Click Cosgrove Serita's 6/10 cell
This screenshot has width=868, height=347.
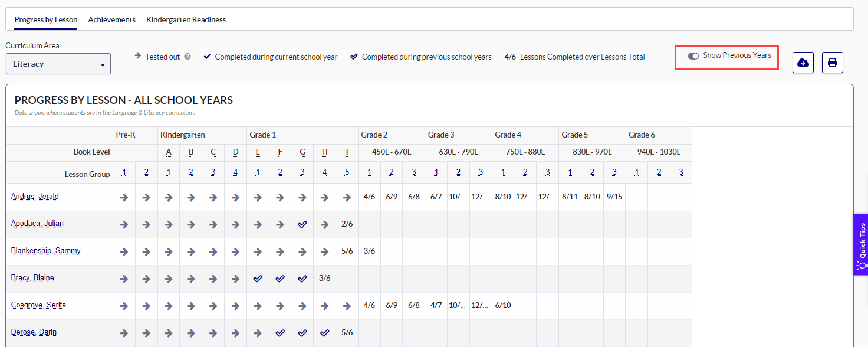point(503,306)
